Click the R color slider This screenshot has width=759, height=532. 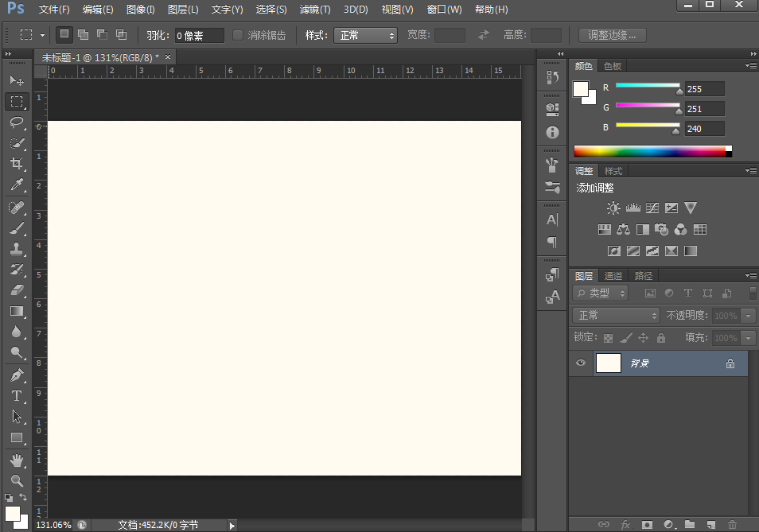pyautogui.click(x=648, y=86)
